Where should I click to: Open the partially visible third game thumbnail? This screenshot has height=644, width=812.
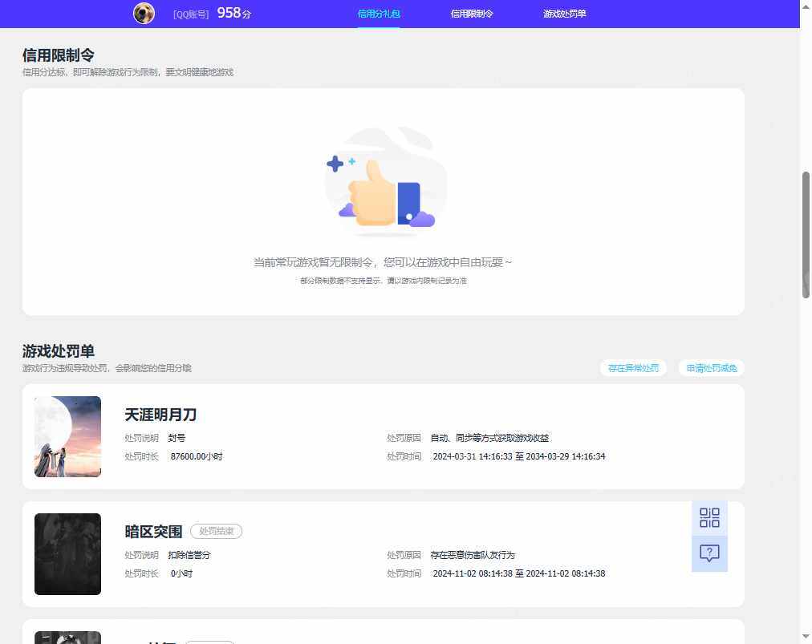tap(68, 638)
